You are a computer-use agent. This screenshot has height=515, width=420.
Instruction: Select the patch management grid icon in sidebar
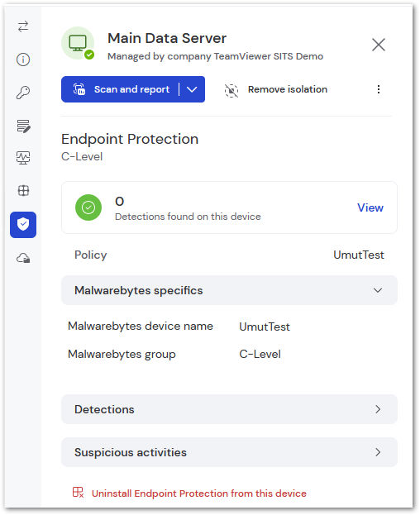coord(23,190)
